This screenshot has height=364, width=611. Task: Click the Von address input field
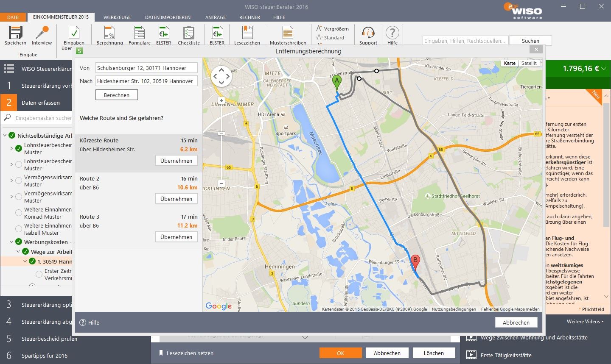[x=146, y=68]
